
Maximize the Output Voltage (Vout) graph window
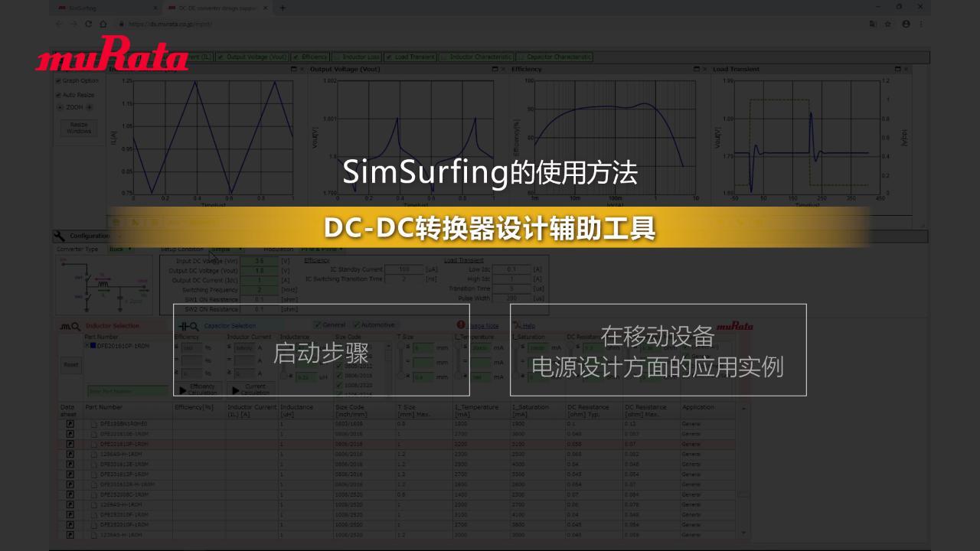click(x=495, y=69)
